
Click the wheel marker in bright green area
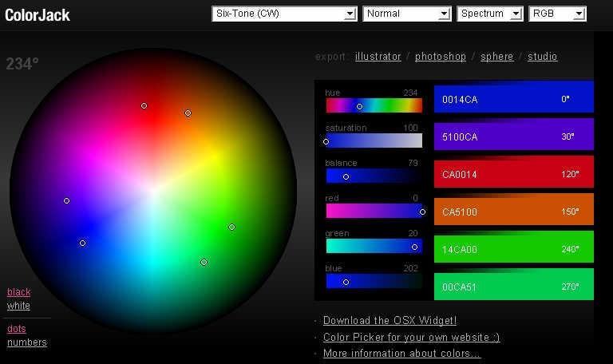tap(231, 227)
